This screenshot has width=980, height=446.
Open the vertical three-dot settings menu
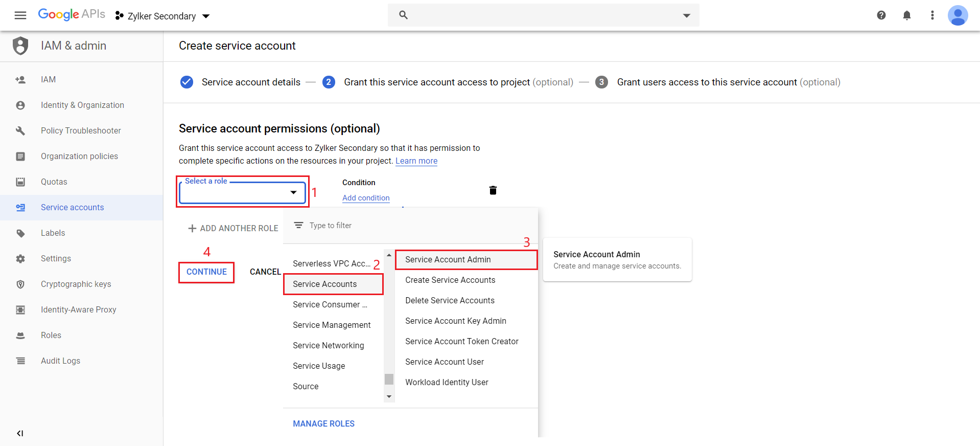[x=932, y=15]
